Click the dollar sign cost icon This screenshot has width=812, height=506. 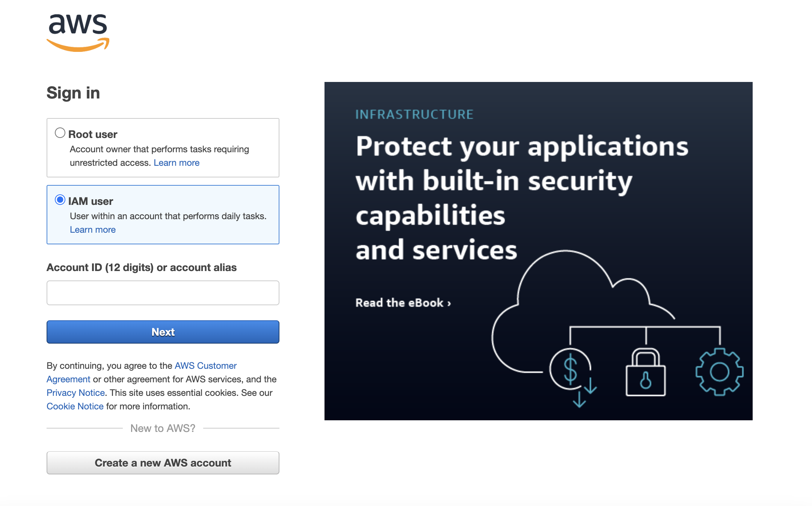pyautogui.click(x=571, y=370)
